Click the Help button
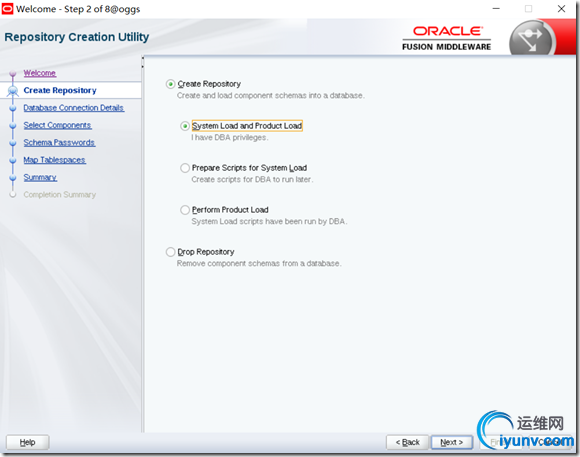 [27, 442]
